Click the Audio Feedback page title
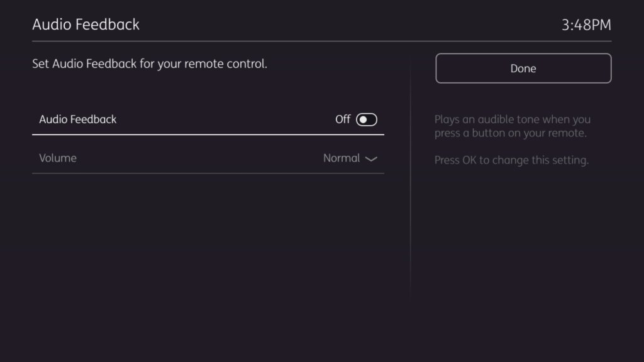The image size is (644, 362). (86, 25)
